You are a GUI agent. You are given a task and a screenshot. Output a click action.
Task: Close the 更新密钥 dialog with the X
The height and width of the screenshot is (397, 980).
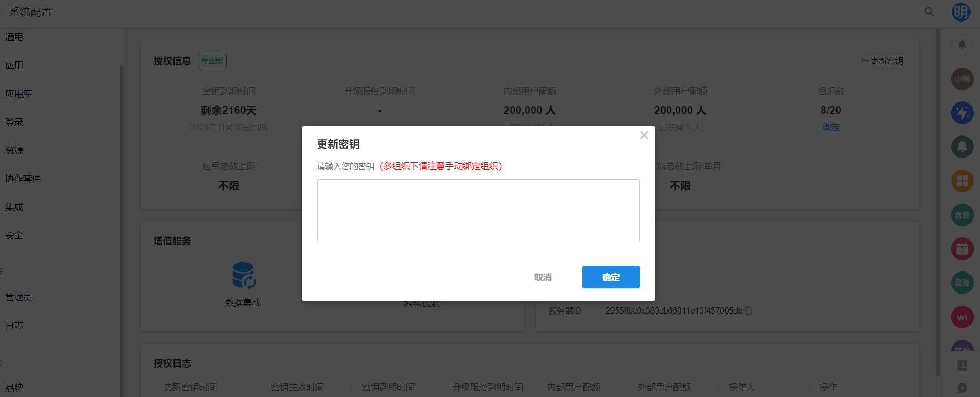pyautogui.click(x=644, y=135)
